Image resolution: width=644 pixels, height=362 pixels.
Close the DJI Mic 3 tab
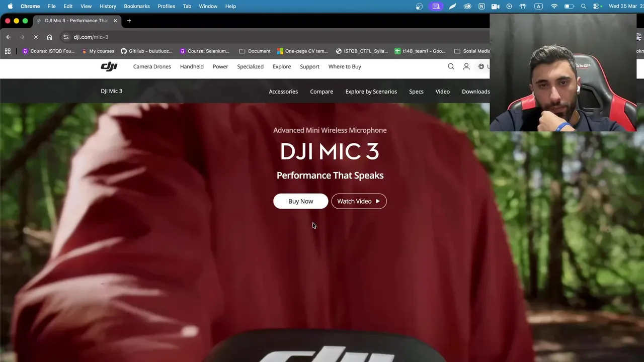point(115,21)
